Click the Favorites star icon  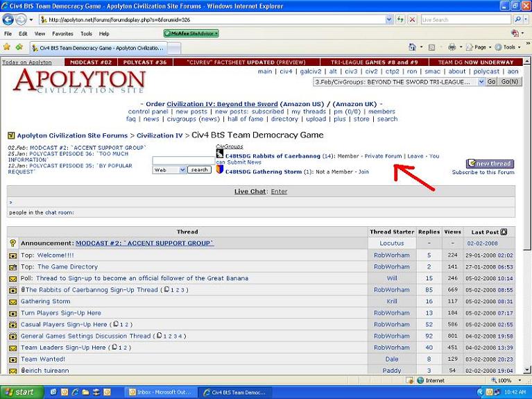[6, 47]
